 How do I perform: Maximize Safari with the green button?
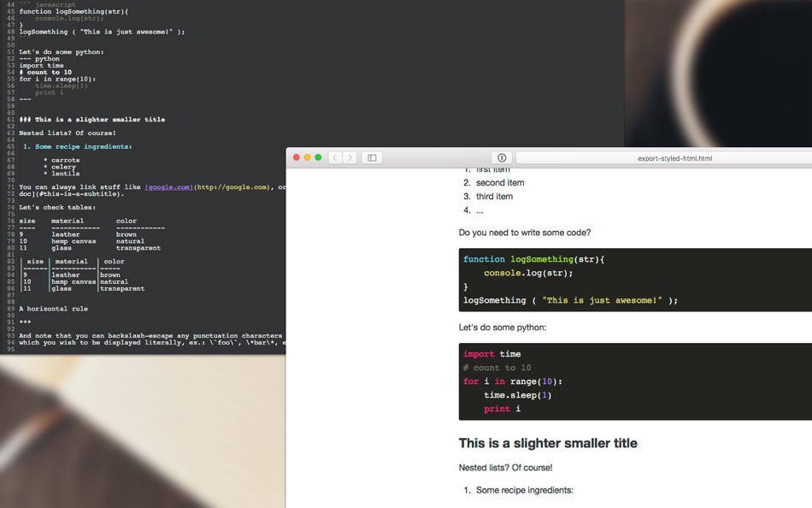pyautogui.click(x=318, y=157)
